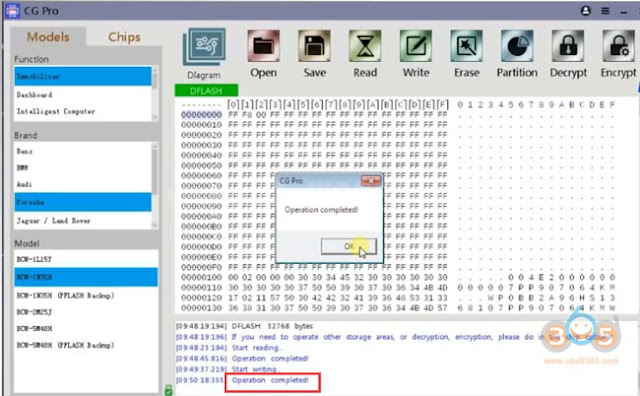Click the Open file icon

(x=263, y=46)
